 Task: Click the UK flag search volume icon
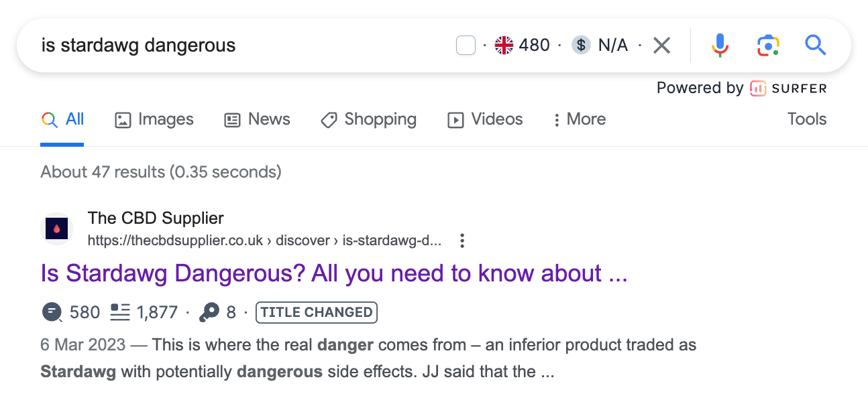tap(504, 46)
